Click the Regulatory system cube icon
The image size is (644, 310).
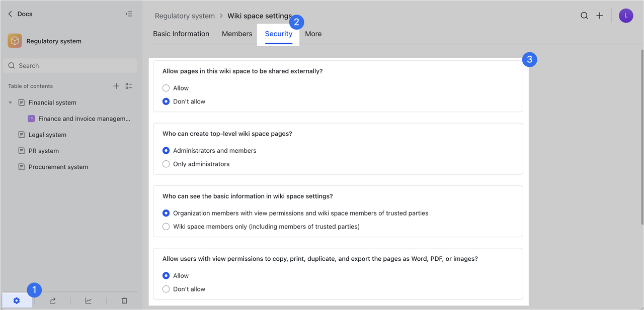[x=15, y=41]
